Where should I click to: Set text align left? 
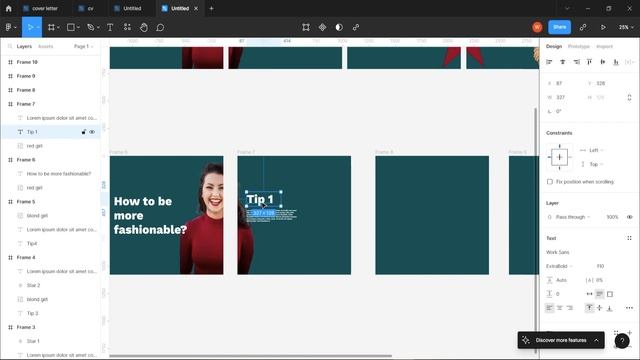tap(549, 308)
